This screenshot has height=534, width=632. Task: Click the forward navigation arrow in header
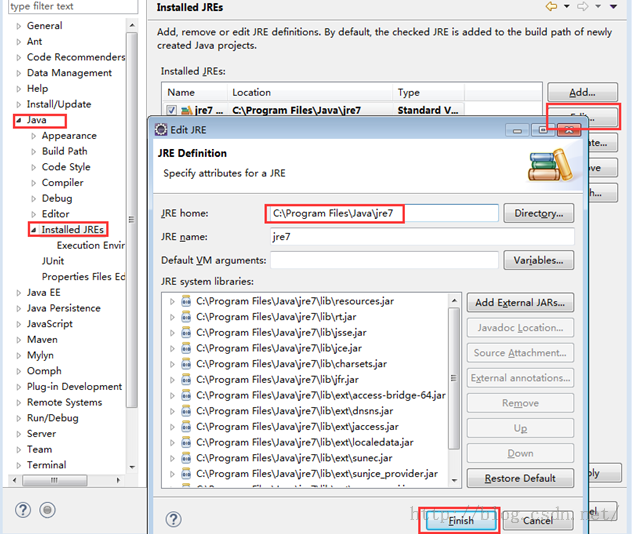click(x=601, y=7)
